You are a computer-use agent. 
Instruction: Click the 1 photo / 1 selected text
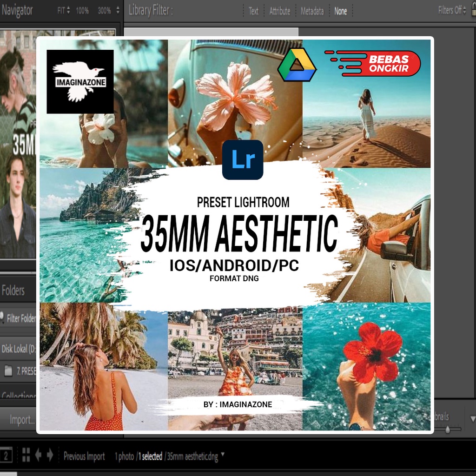click(x=139, y=456)
